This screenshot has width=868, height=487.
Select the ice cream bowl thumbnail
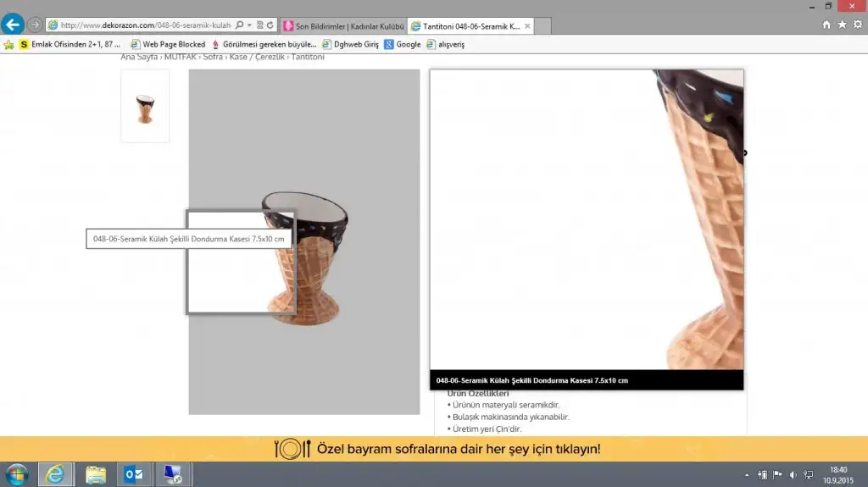145,107
